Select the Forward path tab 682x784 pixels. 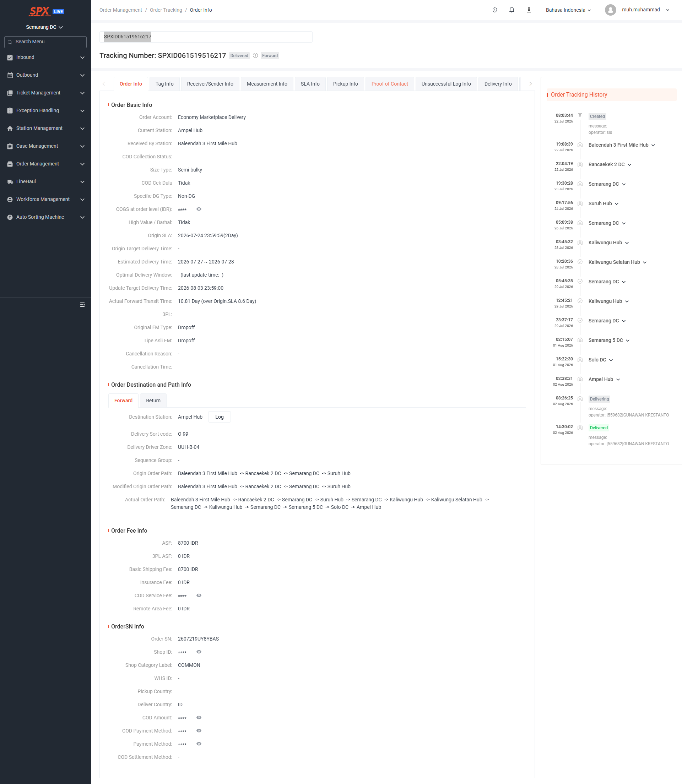(123, 401)
